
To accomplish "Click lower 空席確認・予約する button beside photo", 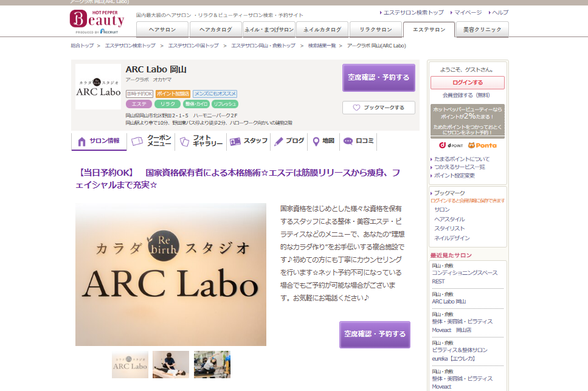I will 375,334.
